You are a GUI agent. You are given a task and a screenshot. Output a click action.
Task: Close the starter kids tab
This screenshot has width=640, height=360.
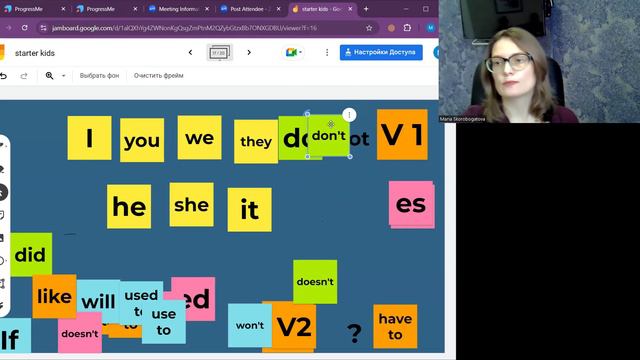350,9
